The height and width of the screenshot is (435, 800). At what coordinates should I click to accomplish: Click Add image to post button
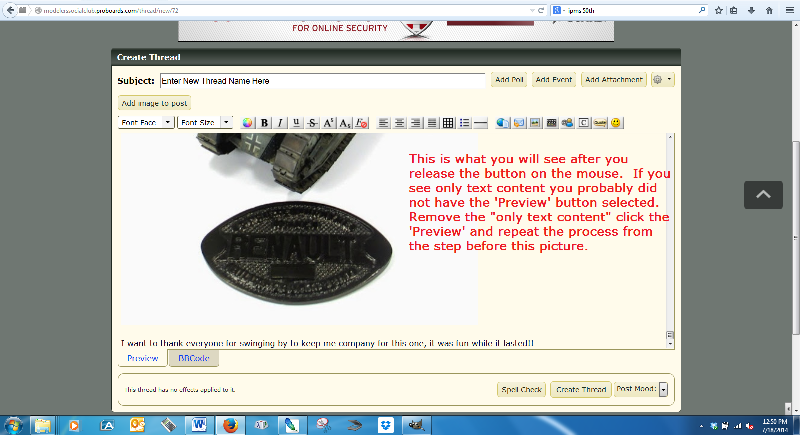tap(154, 103)
